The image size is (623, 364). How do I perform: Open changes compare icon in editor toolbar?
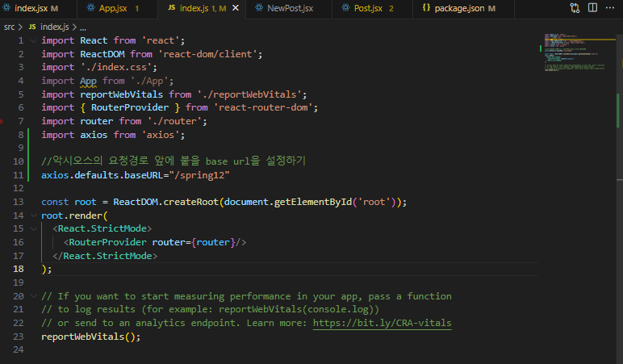click(575, 8)
